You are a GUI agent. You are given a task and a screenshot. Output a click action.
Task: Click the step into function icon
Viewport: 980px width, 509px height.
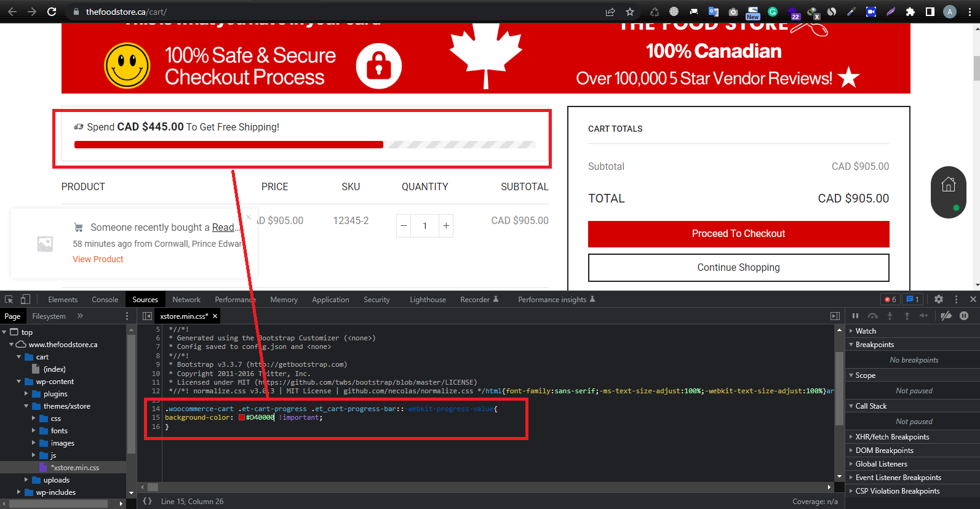click(x=890, y=316)
